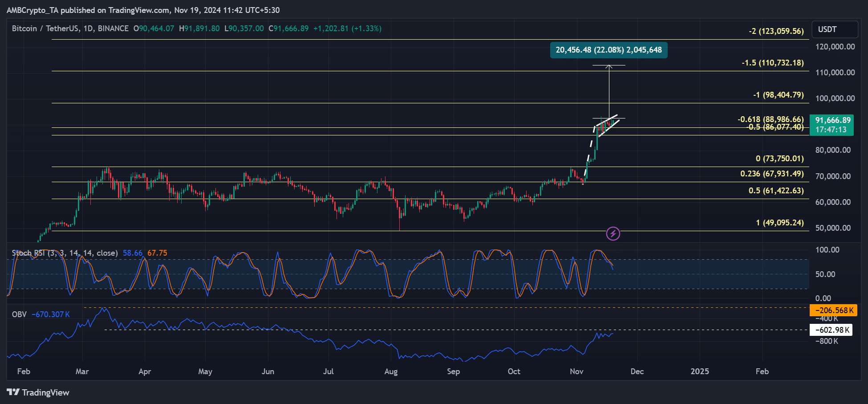Click the 20,456.48 (22.08%) measurement tooltip
Screen dimensions: 868x404
pyautogui.click(x=608, y=50)
